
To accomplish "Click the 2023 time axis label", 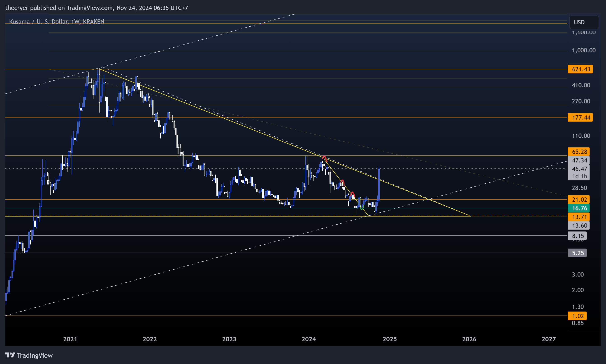I will point(229,339).
